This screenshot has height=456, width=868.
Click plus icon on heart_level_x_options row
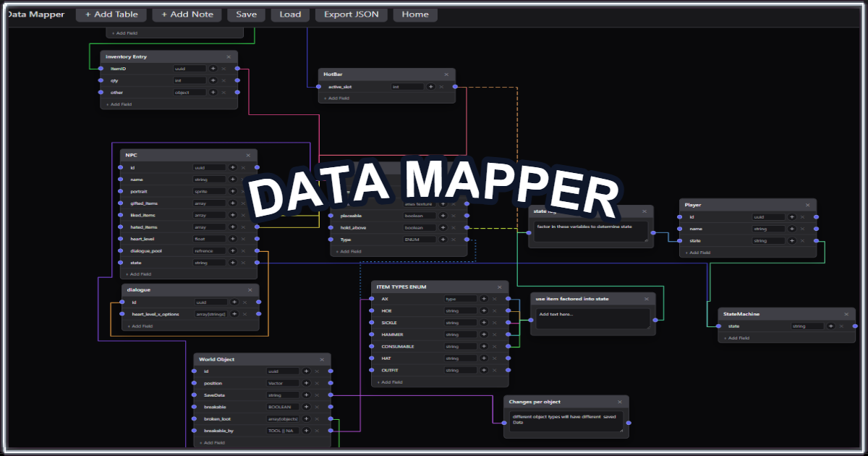(x=234, y=314)
